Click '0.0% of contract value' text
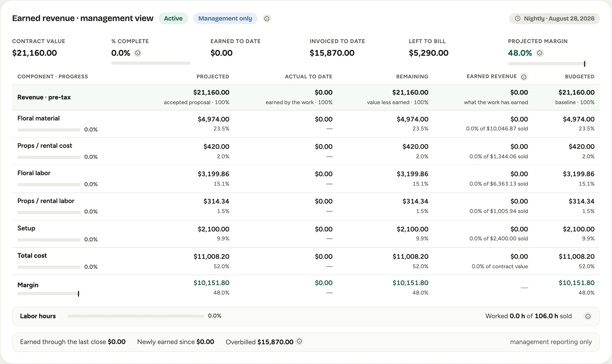Image resolution: width=612 pixels, height=364 pixels. [x=500, y=266]
